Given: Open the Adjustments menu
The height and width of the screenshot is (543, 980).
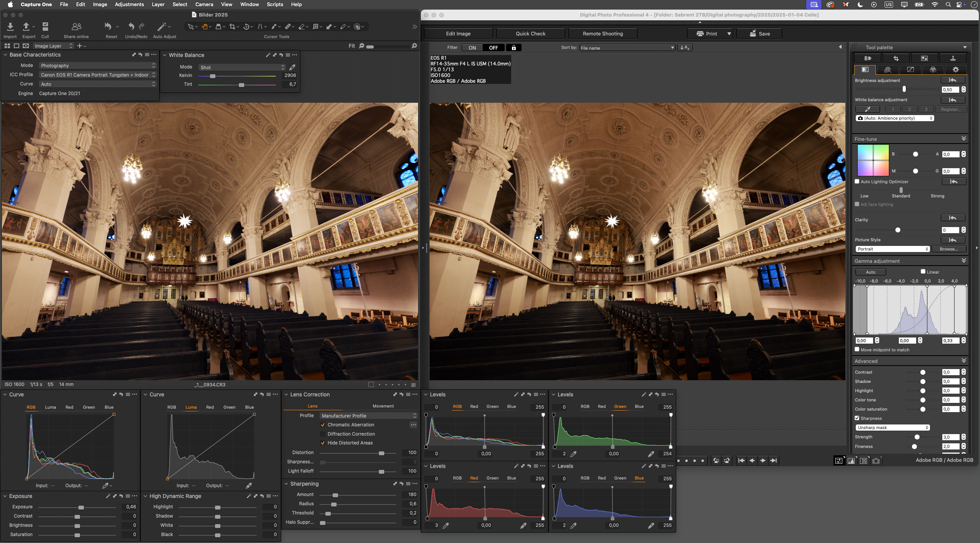Looking at the screenshot, I should pyautogui.click(x=129, y=4).
